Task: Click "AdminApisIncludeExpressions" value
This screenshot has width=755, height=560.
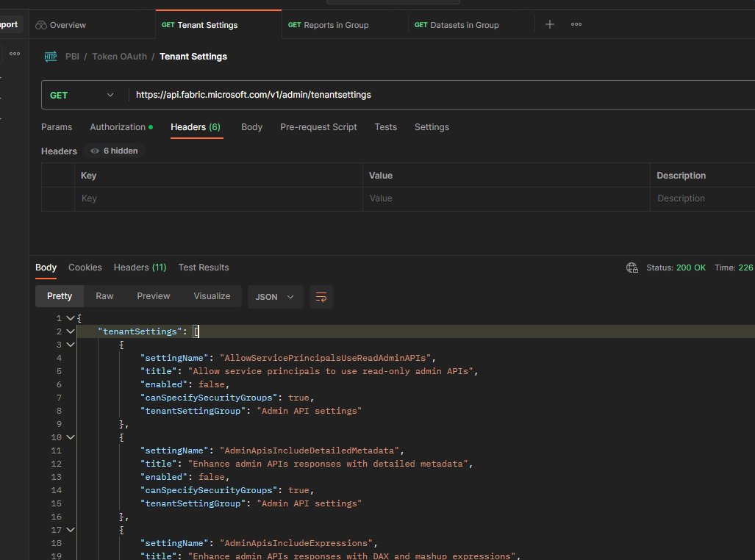Action: point(296,542)
